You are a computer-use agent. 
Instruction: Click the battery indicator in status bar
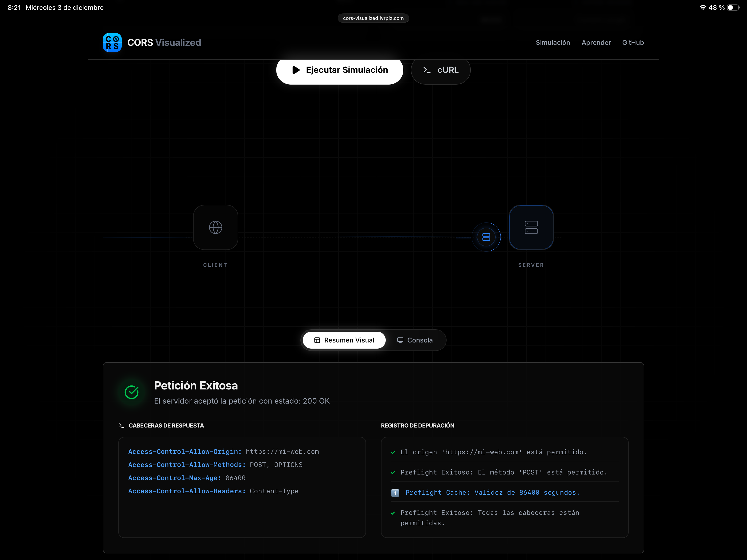click(733, 8)
